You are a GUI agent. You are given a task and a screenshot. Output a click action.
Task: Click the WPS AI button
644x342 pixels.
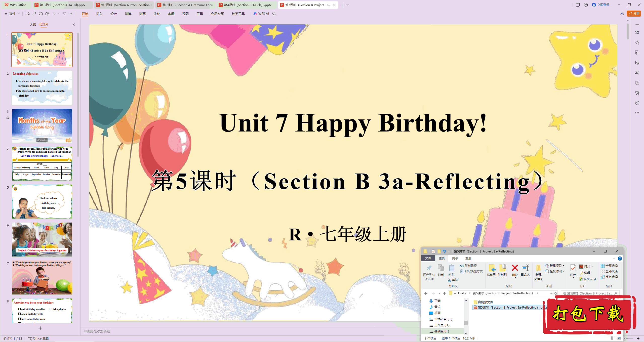261,14
